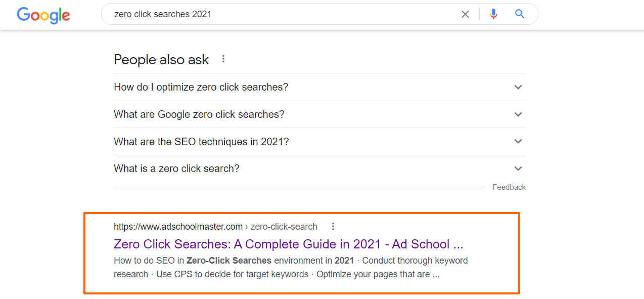Click chevron for 'What are Google zero click searches?'

(518, 114)
